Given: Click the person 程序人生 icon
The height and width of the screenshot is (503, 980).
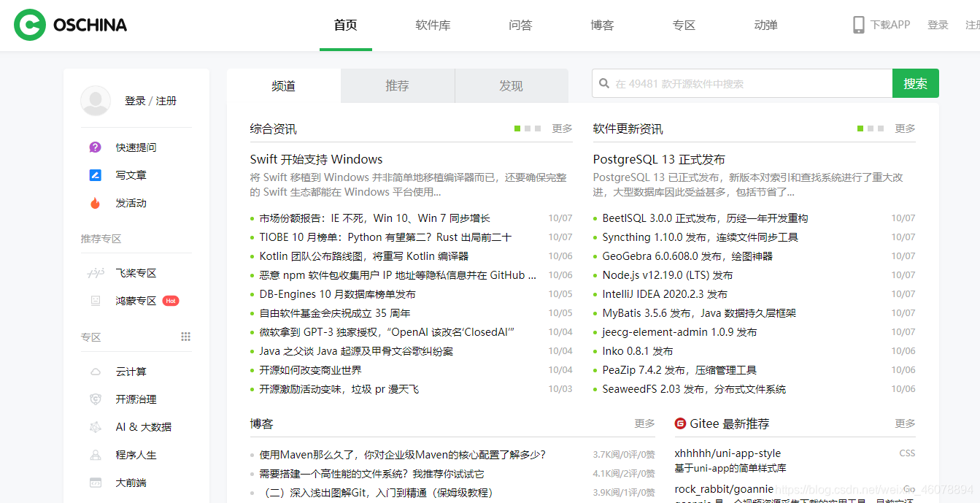Looking at the screenshot, I should tap(96, 455).
